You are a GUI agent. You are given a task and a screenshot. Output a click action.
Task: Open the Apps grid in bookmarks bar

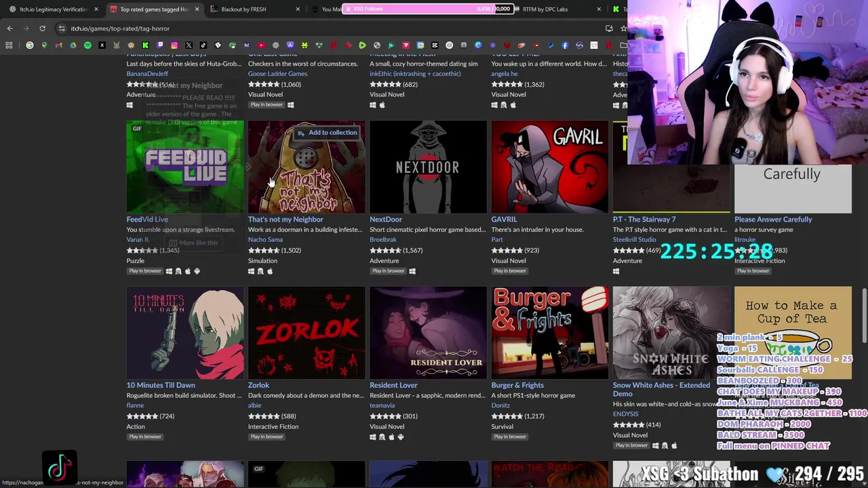click(x=9, y=45)
